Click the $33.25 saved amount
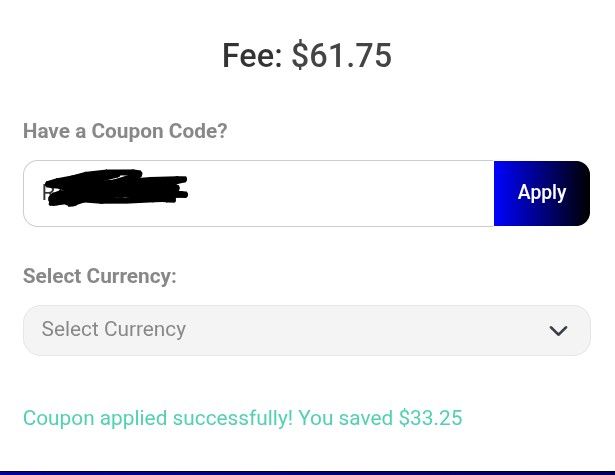Screen dimensions: 615x475 click(430, 418)
